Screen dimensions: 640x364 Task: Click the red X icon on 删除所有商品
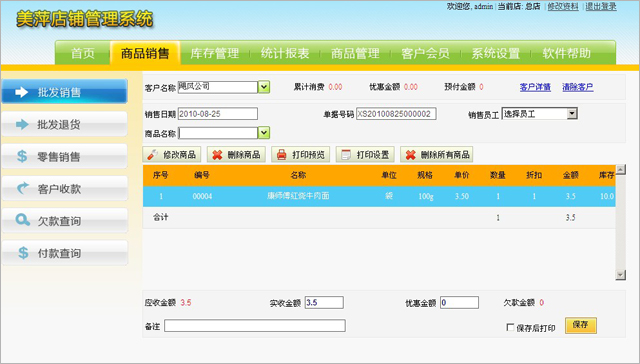point(411,155)
